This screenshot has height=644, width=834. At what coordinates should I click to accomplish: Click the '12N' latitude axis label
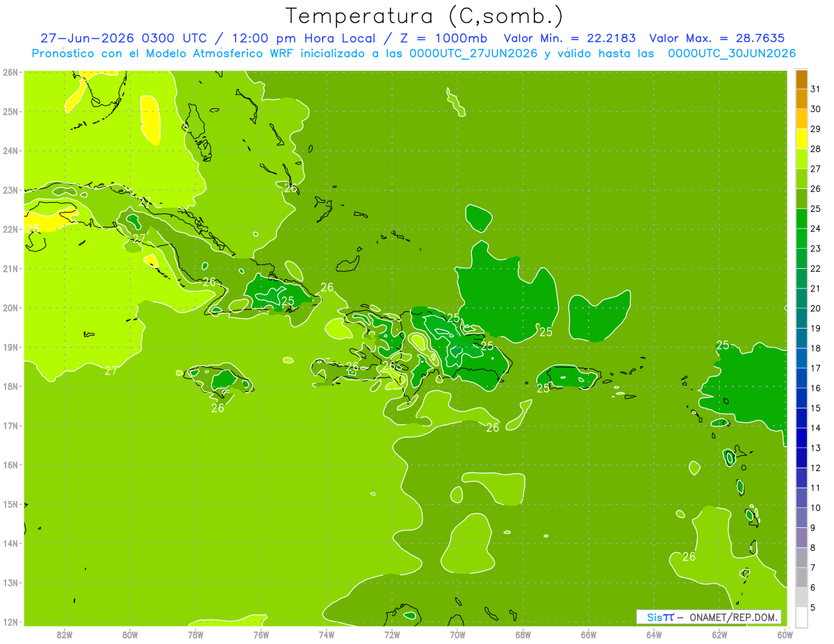tap(10, 622)
